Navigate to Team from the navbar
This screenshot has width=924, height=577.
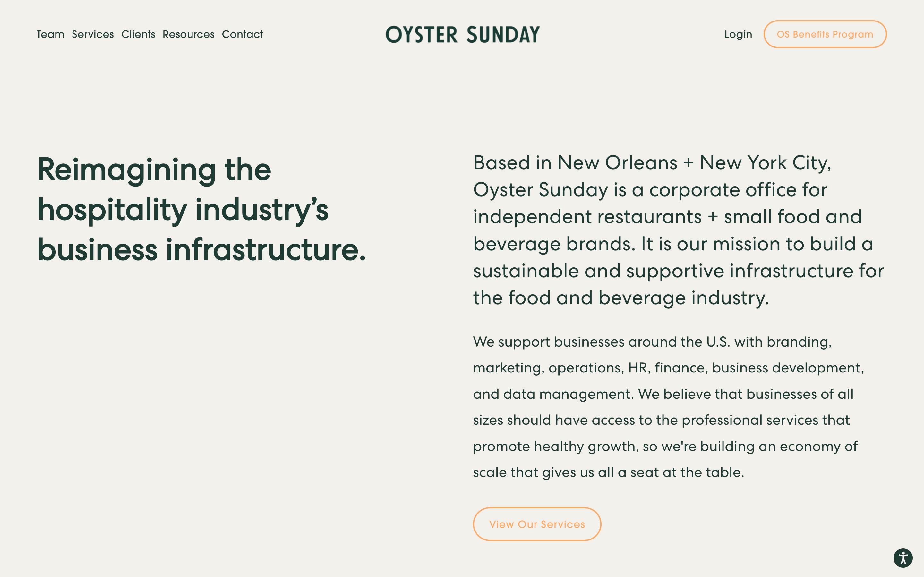50,34
